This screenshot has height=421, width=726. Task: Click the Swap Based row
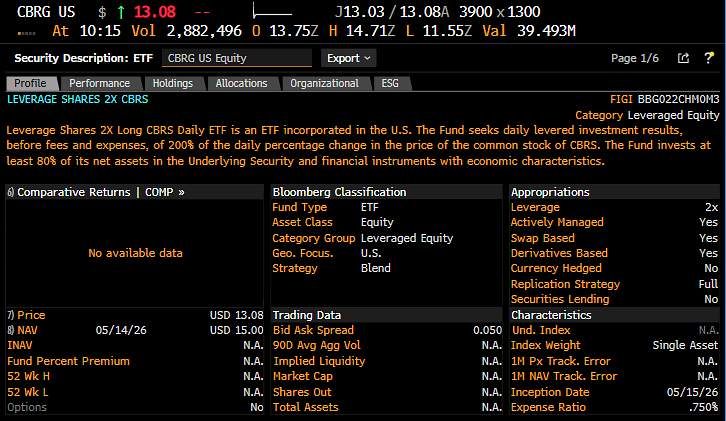(614, 238)
